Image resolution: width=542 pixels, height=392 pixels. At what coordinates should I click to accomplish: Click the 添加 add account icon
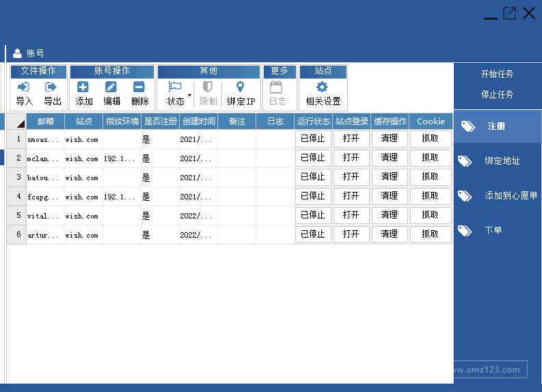83,87
